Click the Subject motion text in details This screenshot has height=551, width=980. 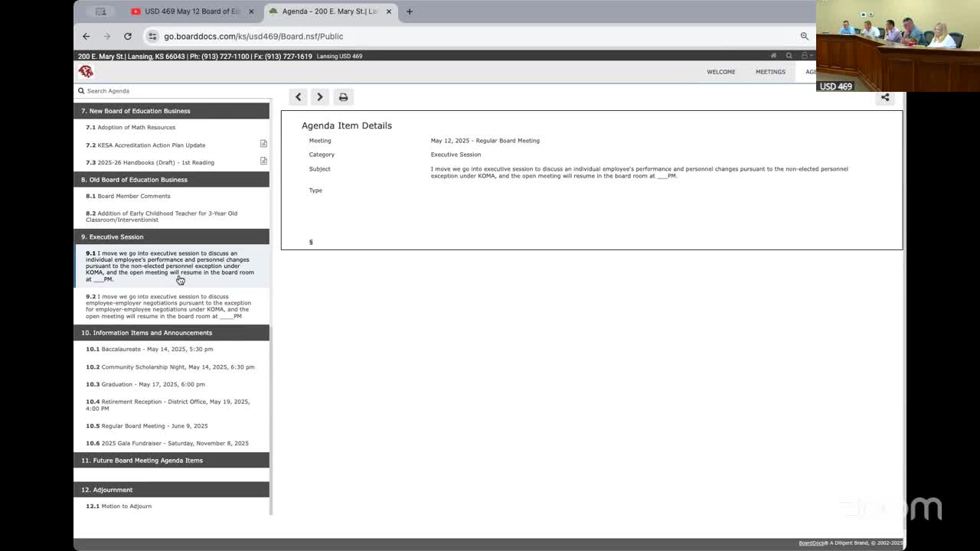(639, 172)
